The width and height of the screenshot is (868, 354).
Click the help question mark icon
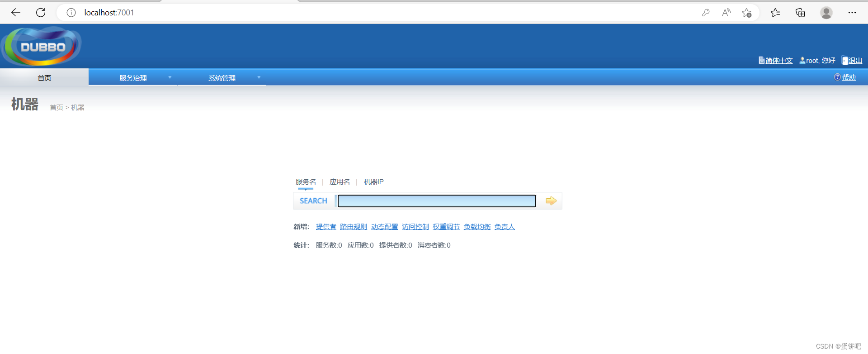pyautogui.click(x=837, y=77)
